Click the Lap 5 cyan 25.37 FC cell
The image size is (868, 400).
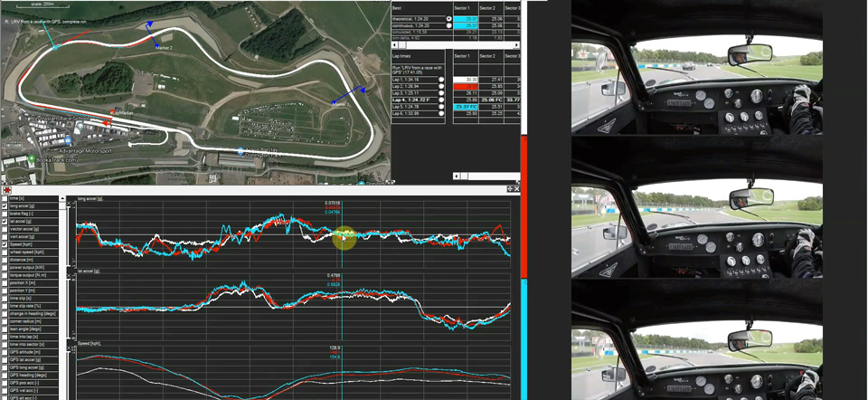466,107
